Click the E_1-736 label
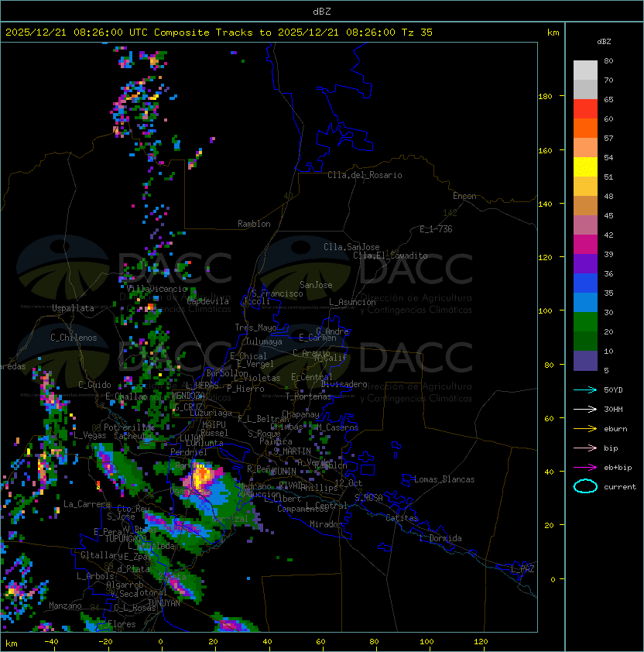The width and height of the screenshot is (644, 652). tap(436, 229)
